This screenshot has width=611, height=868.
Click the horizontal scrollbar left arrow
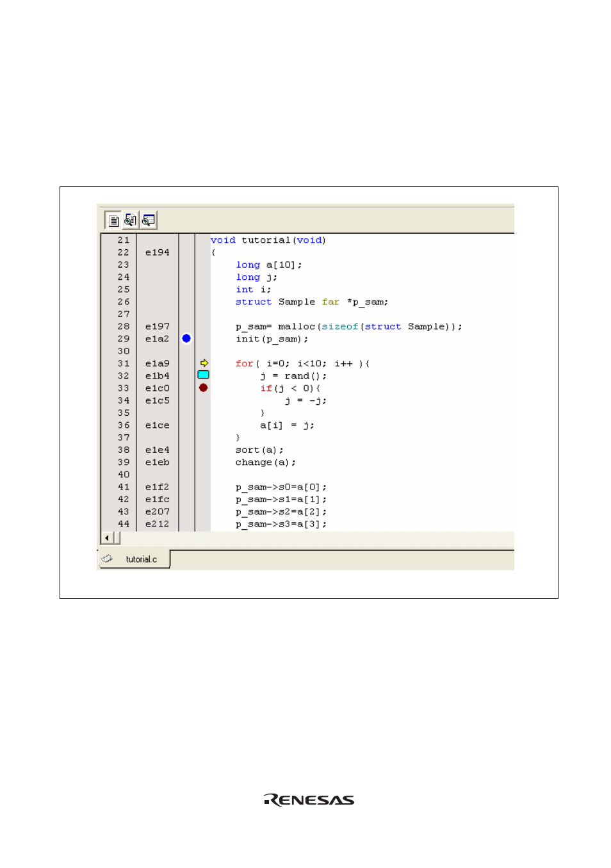(107, 538)
